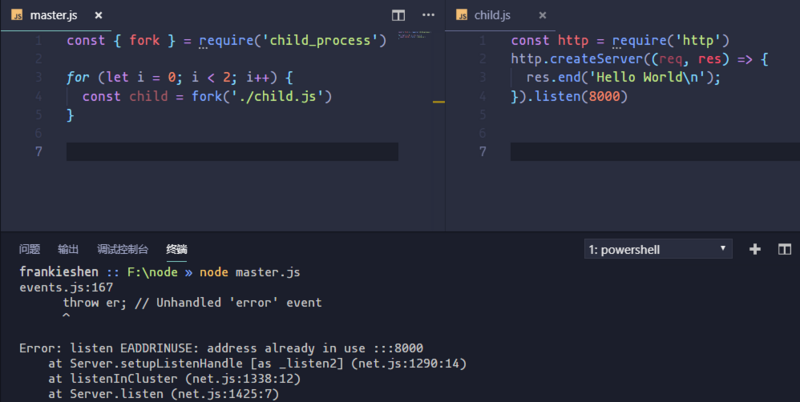Image resolution: width=800 pixels, height=402 pixels.
Task: Click the dropdown arrow next to powershell
Action: 722,248
